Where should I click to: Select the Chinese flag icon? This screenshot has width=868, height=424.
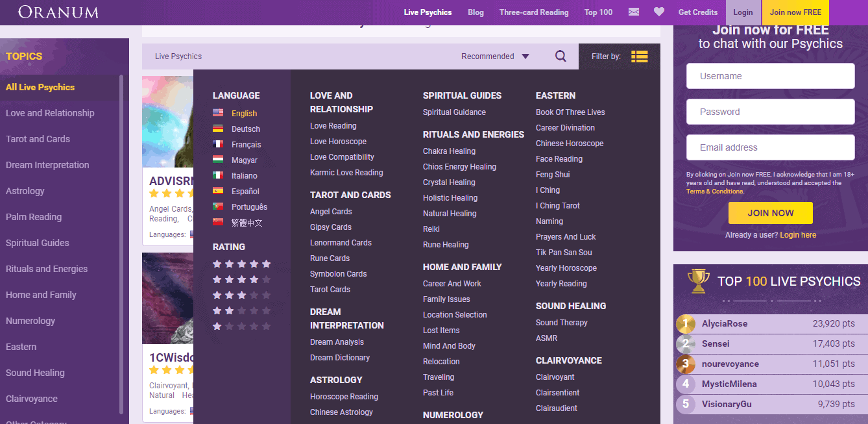[x=218, y=222]
